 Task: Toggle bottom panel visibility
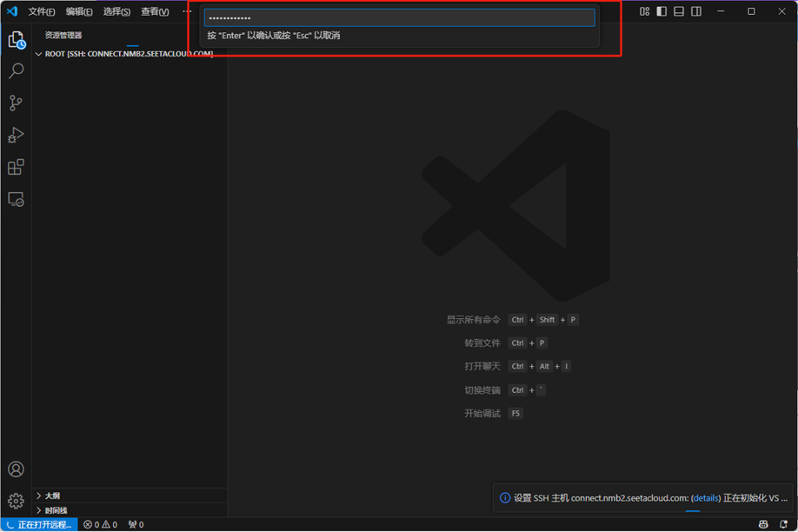[x=679, y=11]
